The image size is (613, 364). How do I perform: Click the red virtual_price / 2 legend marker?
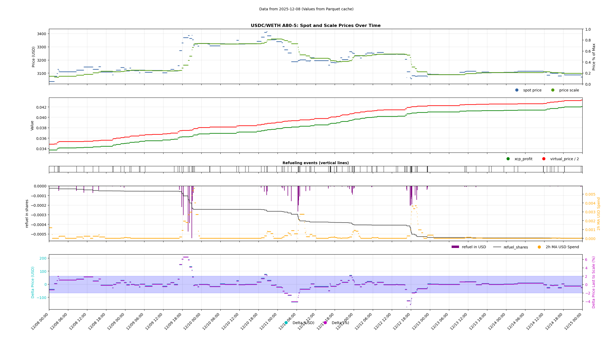point(544,159)
